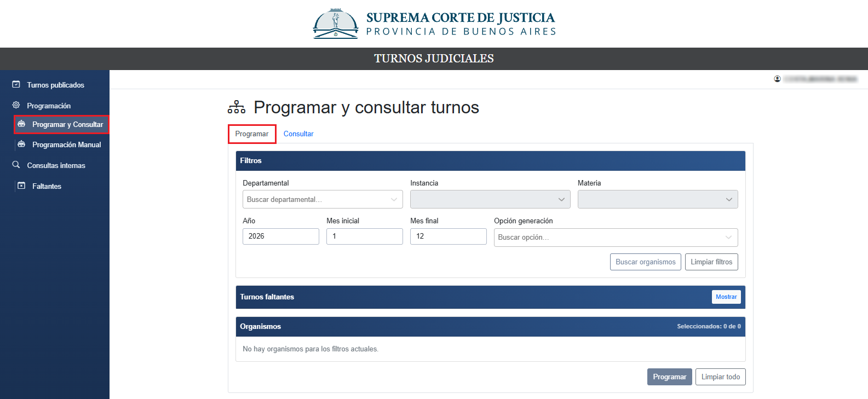Image resolution: width=868 pixels, height=399 pixels.
Task: Click the 'No hay organismos' message
Action: [x=311, y=349]
